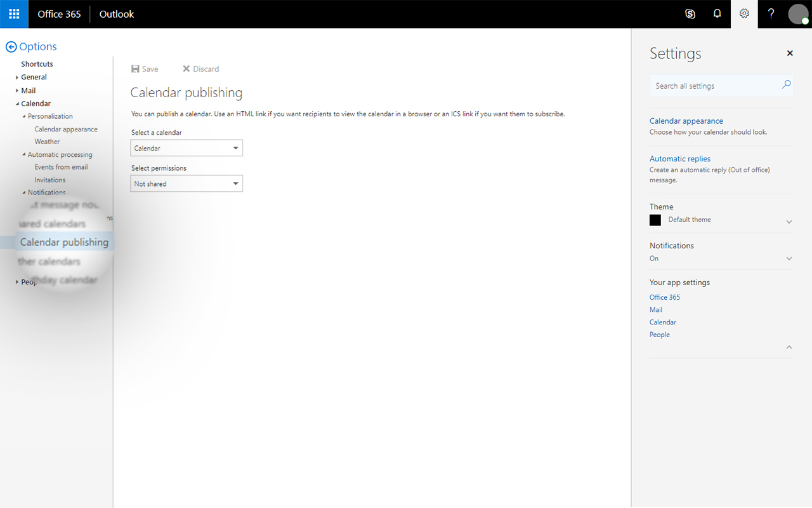Expand the Notifications section chevron

click(789, 258)
